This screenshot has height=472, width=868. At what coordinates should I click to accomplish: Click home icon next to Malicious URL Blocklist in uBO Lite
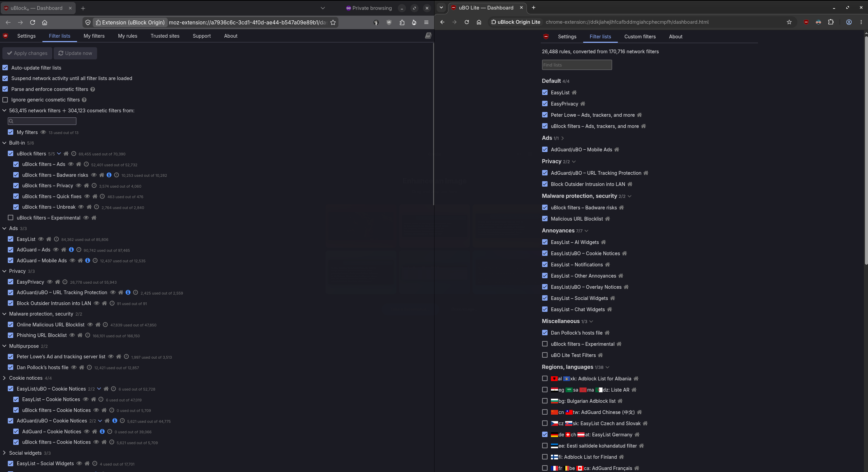(607, 219)
